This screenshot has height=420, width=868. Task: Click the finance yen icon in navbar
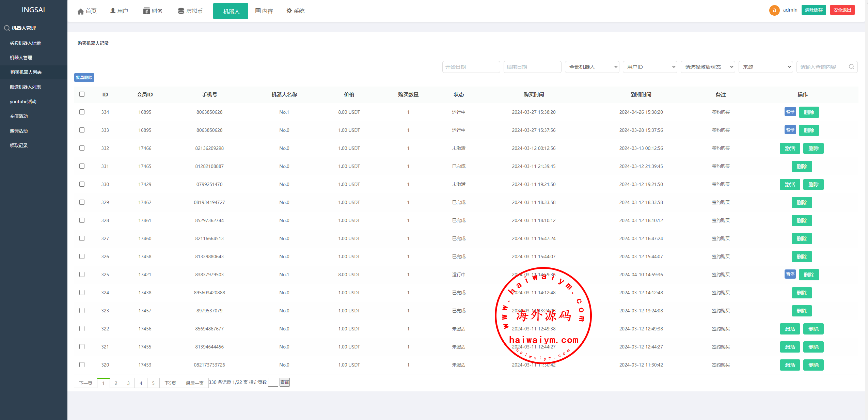[x=146, y=11]
